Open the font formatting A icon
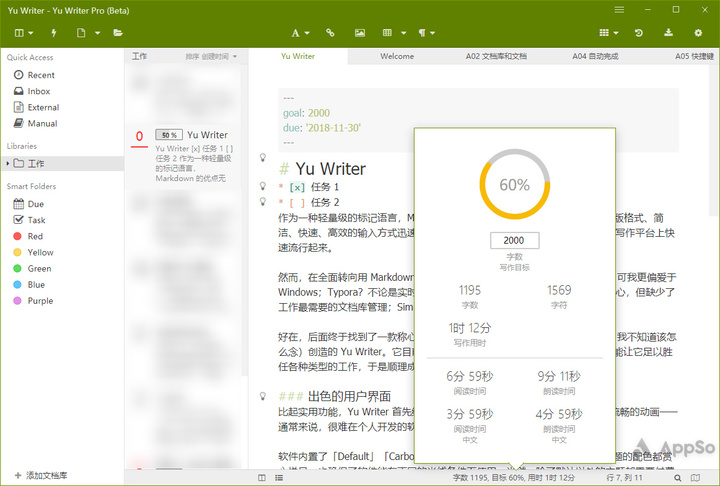This screenshot has width=720, height=486. tap(295, 33)
